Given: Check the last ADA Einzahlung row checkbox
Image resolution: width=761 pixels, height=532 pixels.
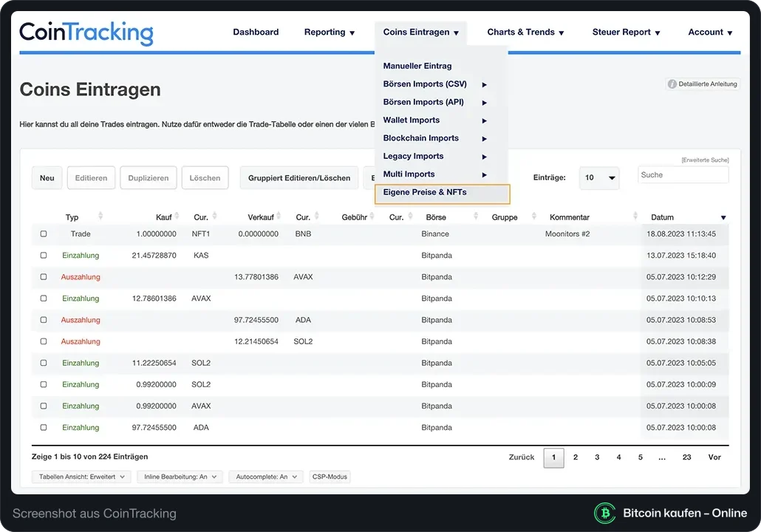Looking at the screenshot, I should pos(44,428).
